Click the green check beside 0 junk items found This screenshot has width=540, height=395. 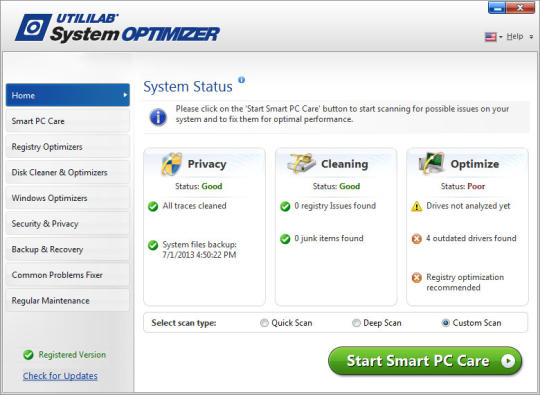click(x=285, y=239)
